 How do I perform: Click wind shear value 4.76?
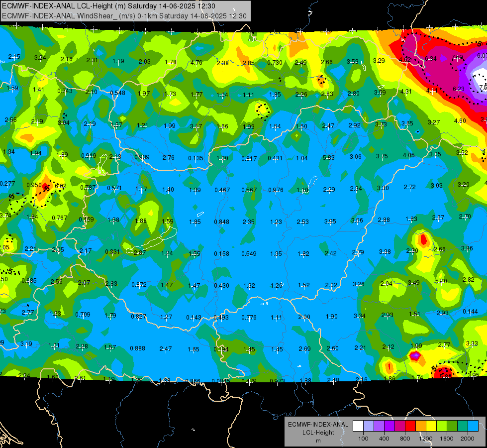tap(196, 63)
